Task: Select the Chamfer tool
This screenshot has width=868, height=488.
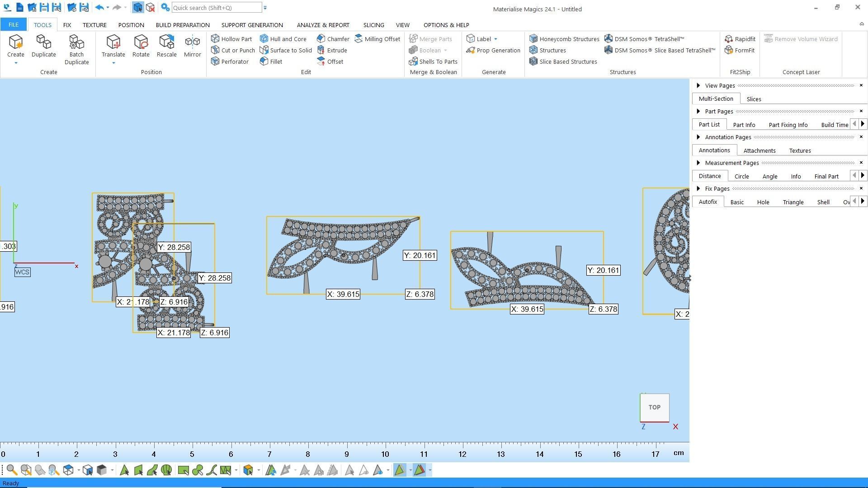Action: click(x=333, y=39)
